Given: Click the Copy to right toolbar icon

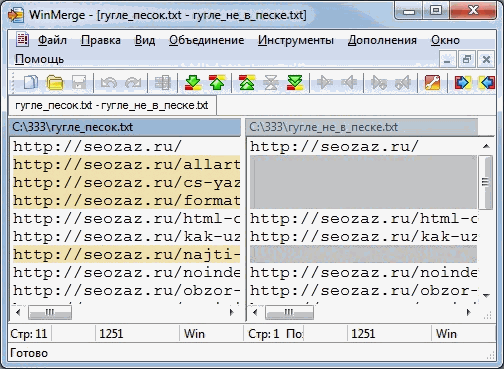Looking at the screenshot, I should pyautogui.click(x=325, y=82).
